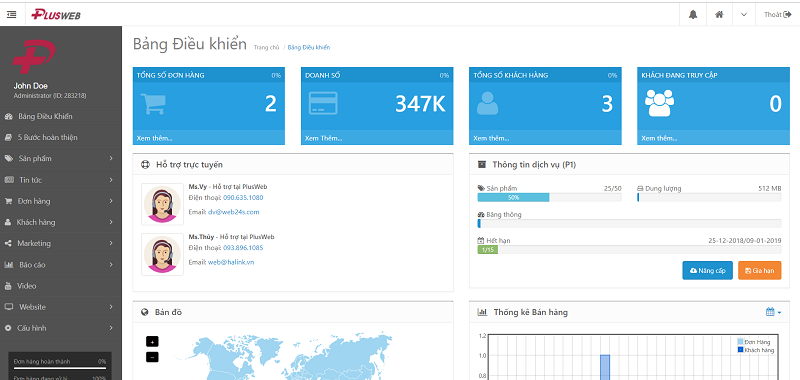Expand the Sản phẩm sidebar menu
800x380 pixels.
(61, 159)
